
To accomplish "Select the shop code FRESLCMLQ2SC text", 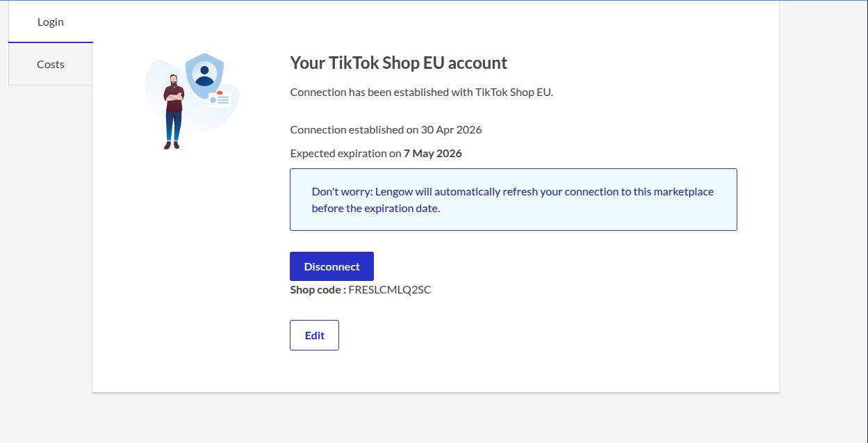I will click(x=390, y=289).
